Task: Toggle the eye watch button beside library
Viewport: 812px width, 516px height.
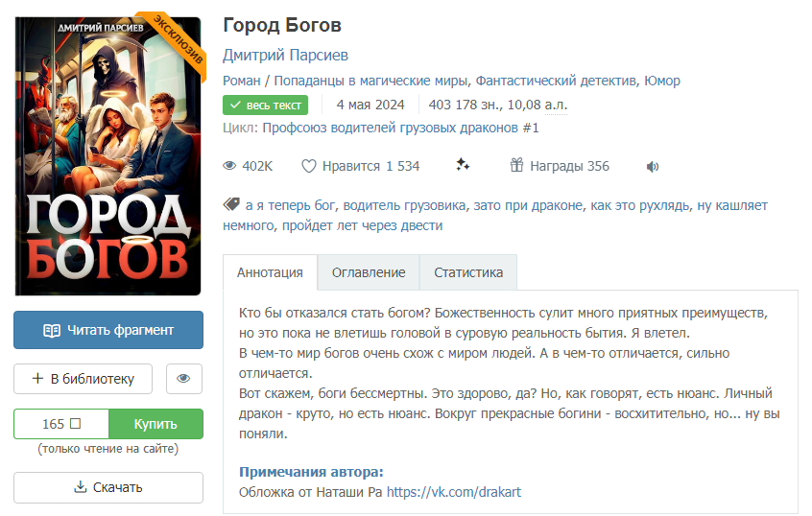Action: 184,379
